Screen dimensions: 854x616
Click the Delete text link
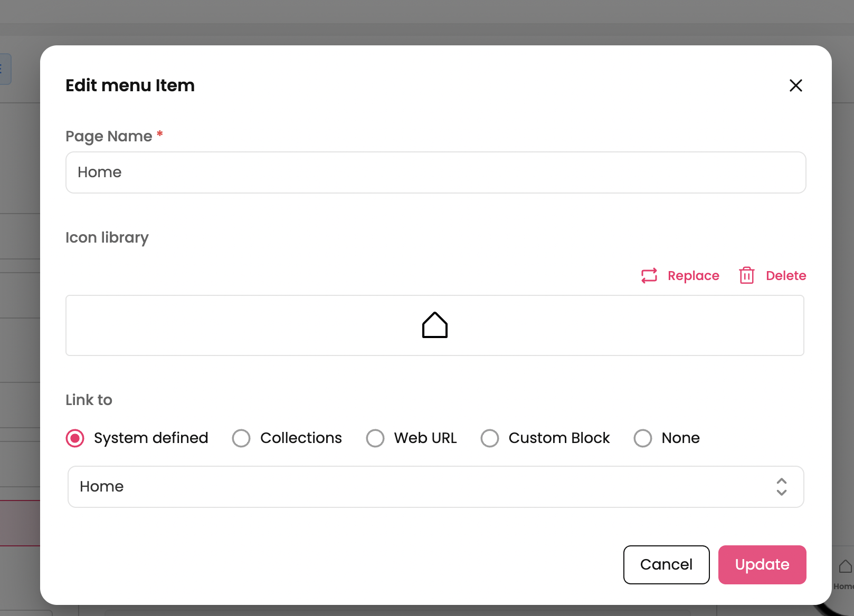click(785, 275)
